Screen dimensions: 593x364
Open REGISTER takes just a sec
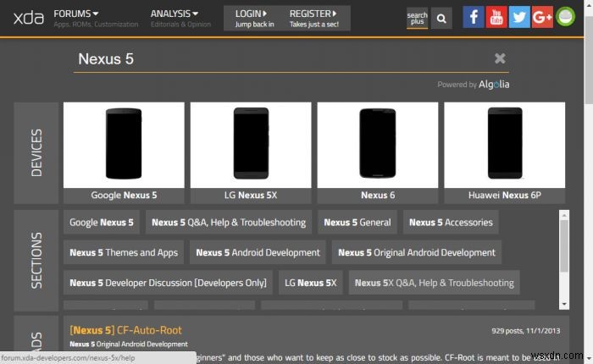(314, 18)
